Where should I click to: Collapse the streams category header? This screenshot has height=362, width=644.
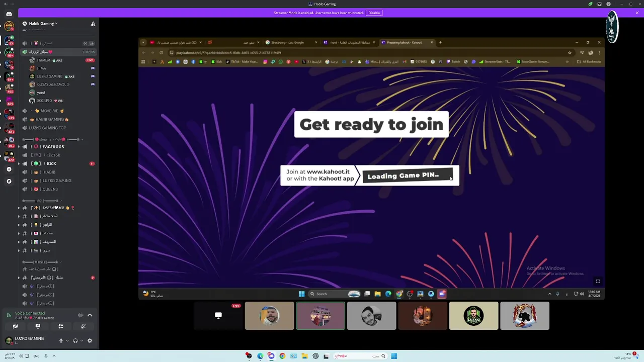point(52,139)
